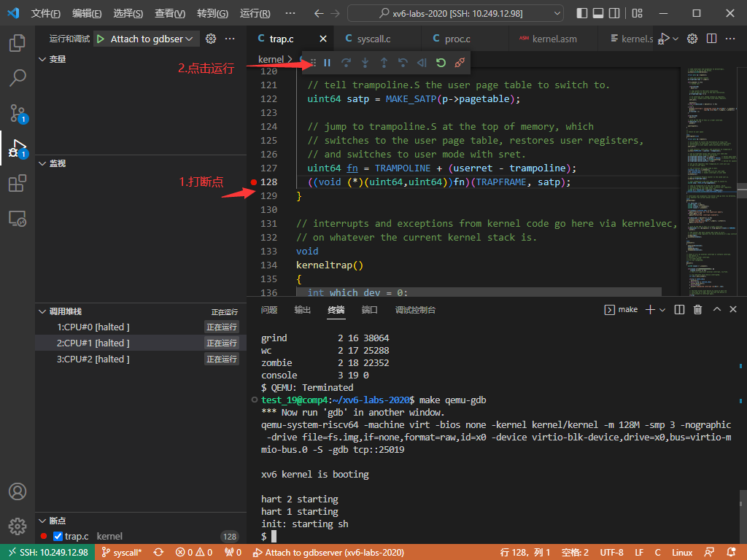Open Attach to gdbserver configuration dropdown
The image size is (747, 560).
152,39
